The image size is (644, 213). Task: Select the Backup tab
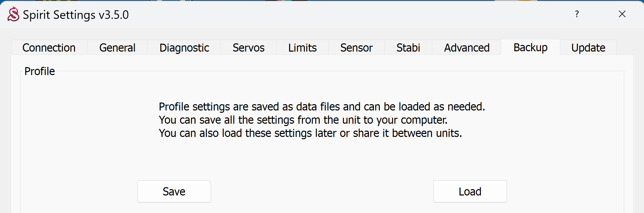(x=530, y=48)
